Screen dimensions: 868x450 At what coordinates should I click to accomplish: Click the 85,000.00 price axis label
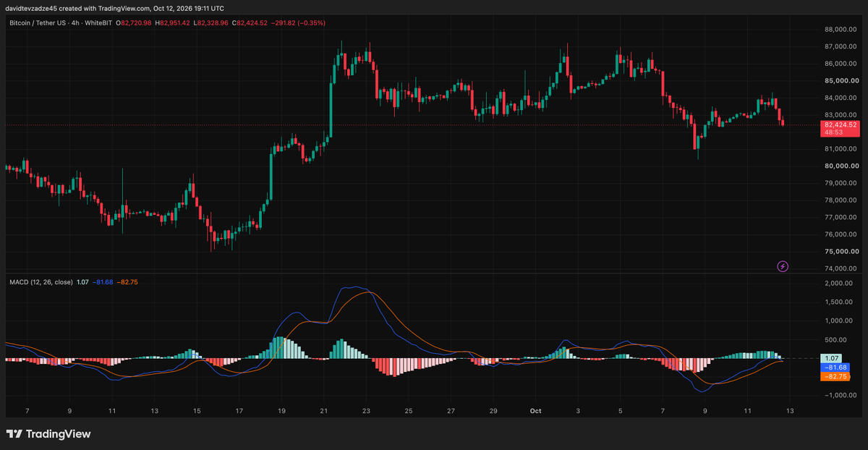(841, 81)
